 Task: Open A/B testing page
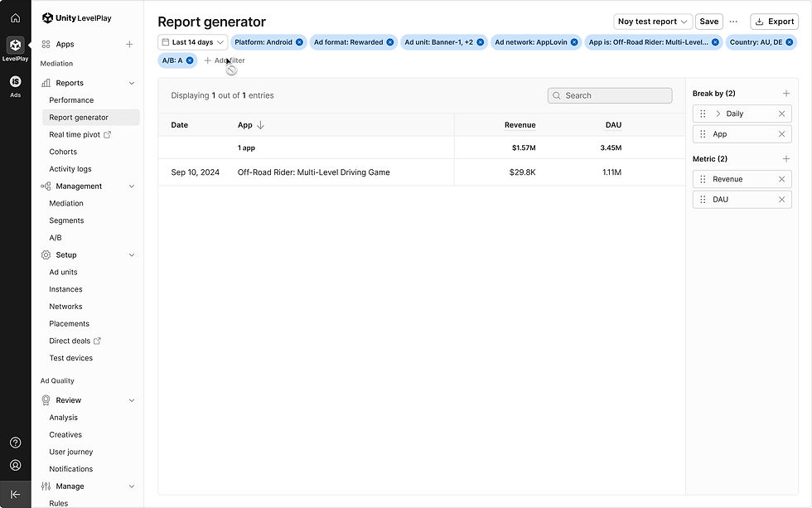pyautogui.click(x=56, y=238)
